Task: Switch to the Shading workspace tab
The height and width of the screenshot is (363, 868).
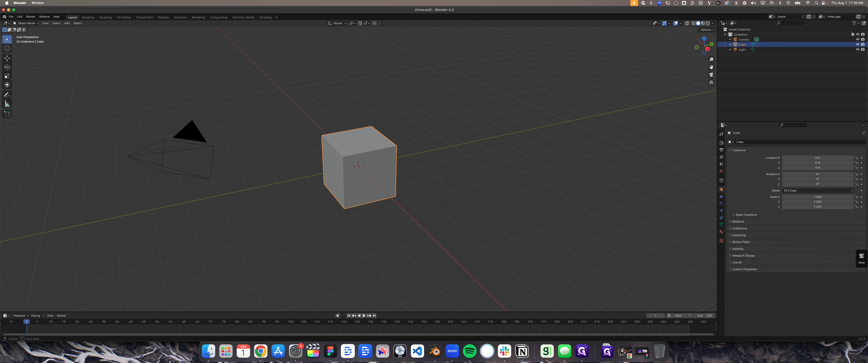Action: coord(163,17)
